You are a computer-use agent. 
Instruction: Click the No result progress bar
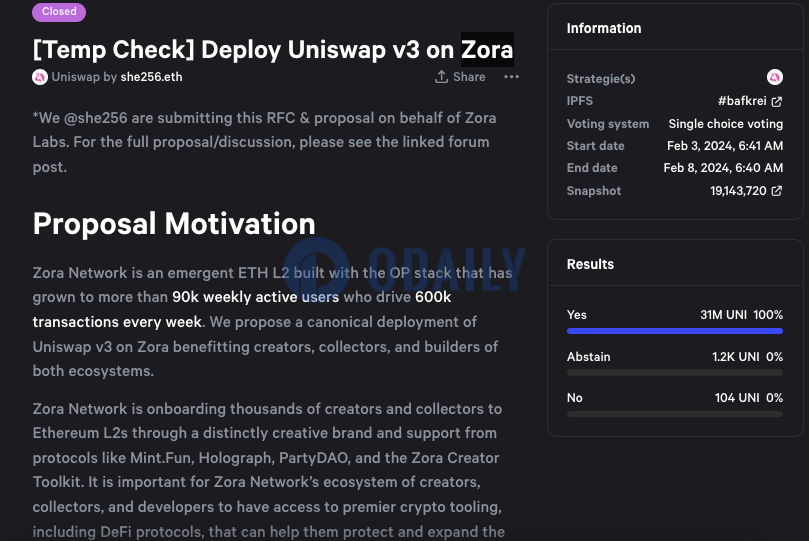coord(675,414)
